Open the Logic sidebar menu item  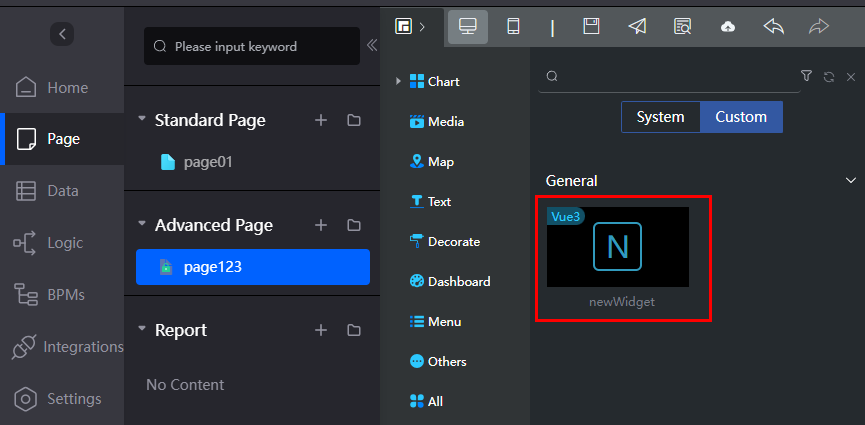(x=62, y=243)
